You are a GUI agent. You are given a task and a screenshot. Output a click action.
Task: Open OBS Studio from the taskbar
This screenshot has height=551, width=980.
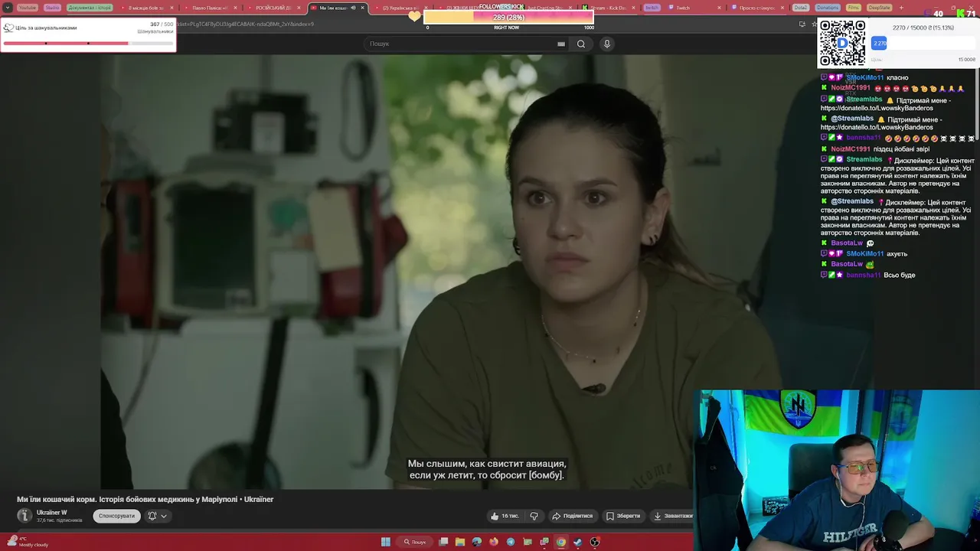tap(595, 542)
